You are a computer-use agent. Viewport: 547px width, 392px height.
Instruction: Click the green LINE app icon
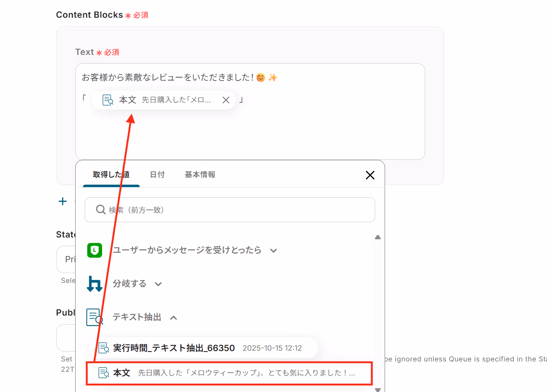tap(95, 250)
